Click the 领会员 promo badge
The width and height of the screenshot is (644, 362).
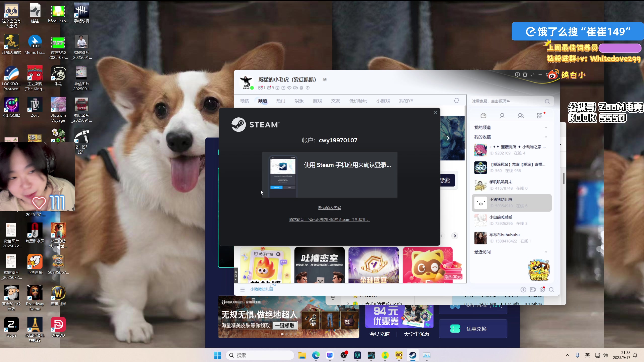539,270
